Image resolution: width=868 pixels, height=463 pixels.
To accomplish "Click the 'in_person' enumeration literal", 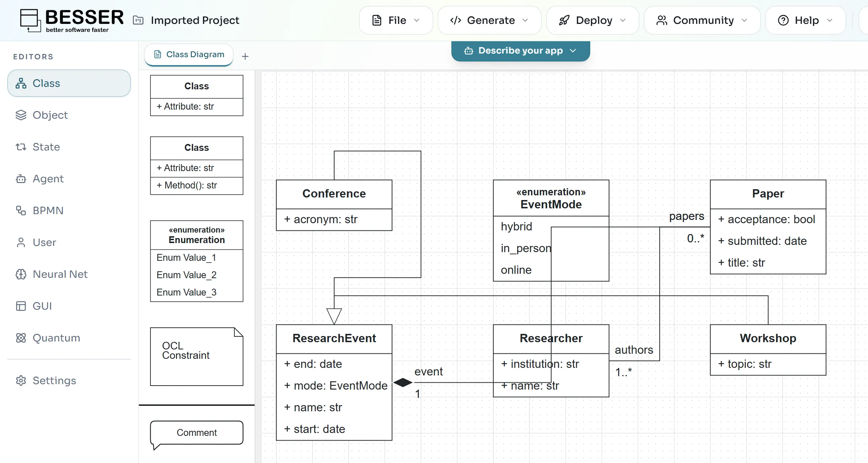I will [x=526, y=249].
